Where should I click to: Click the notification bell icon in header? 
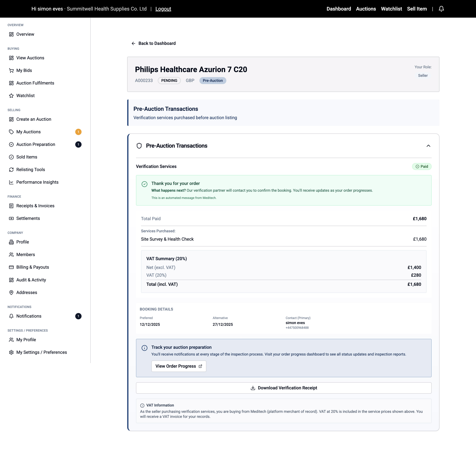[441, 9]
